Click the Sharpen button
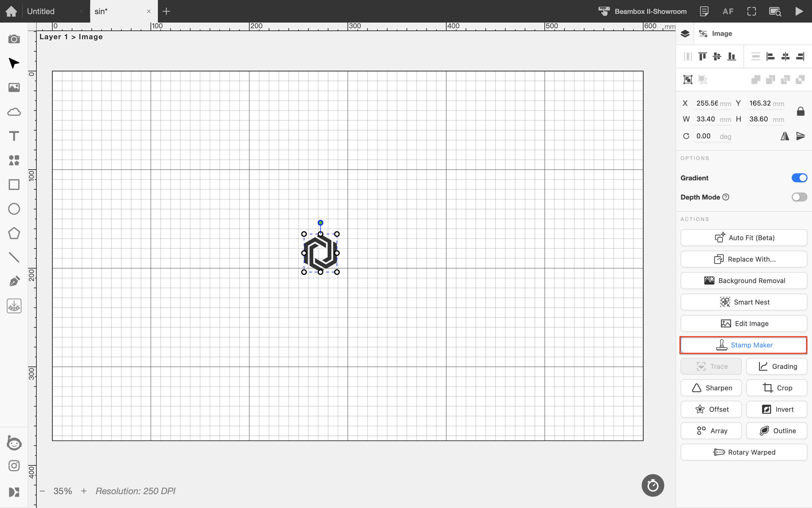The width and height of the screenshot is (812, 508). pyautogui.click(x=711, y=388)
